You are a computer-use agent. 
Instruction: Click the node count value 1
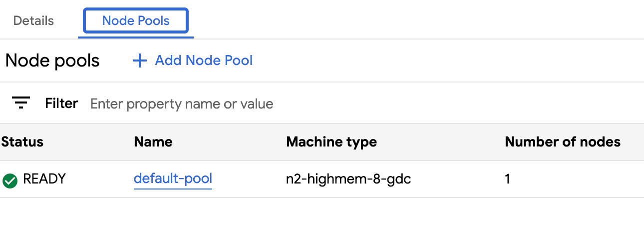point(508,179)
